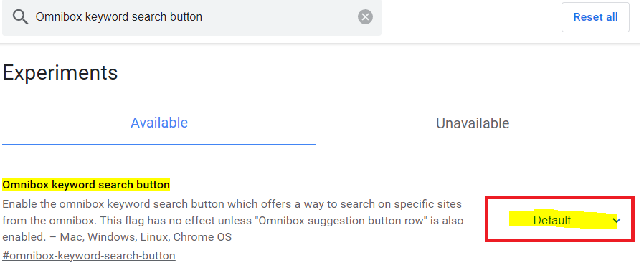Viewport: 644px width, 278px height.
Task: Click the grey divider line under the Unavailable tab
Action: click(473, 145)
